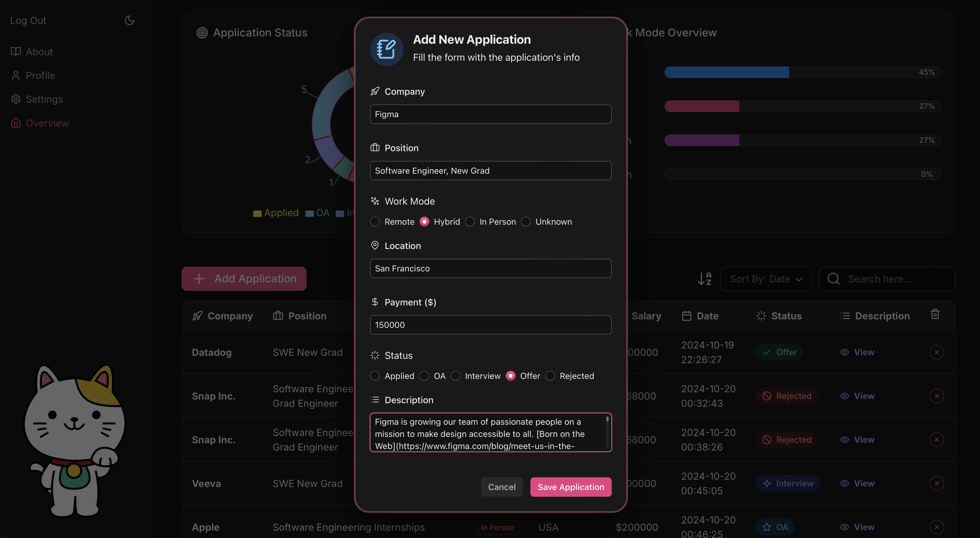Click the trash icon in table header
The height and width of the screenshot is (538, 980).
(x=935, y=314)
